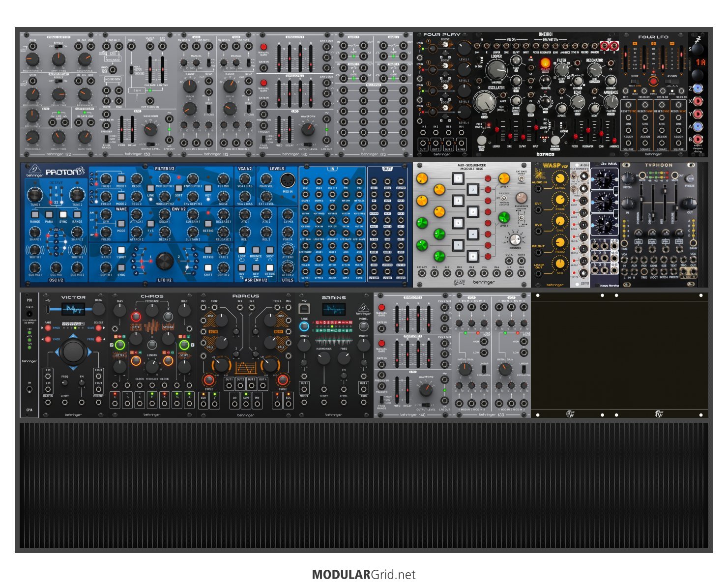Click the Oneiroi RANDOM button
This screenshot has width=728, height=585.
[x=555, y=140]
